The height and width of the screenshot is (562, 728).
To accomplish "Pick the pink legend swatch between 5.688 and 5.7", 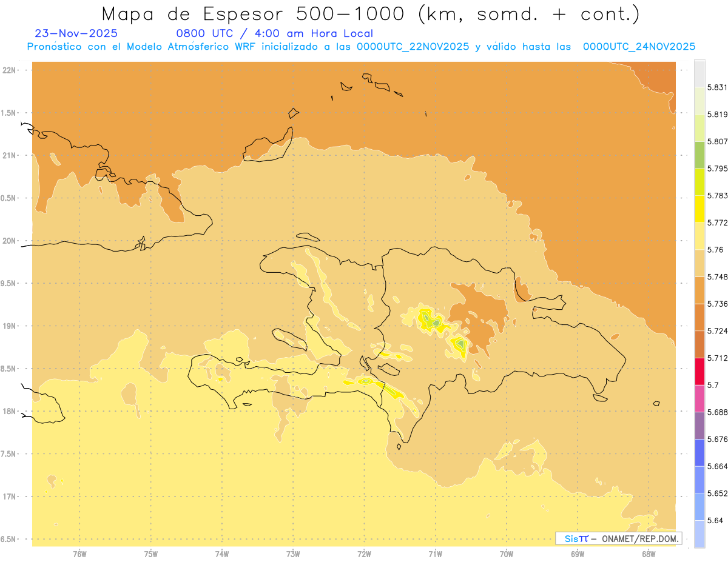I will pyautogui.click(x=699, y=398).
